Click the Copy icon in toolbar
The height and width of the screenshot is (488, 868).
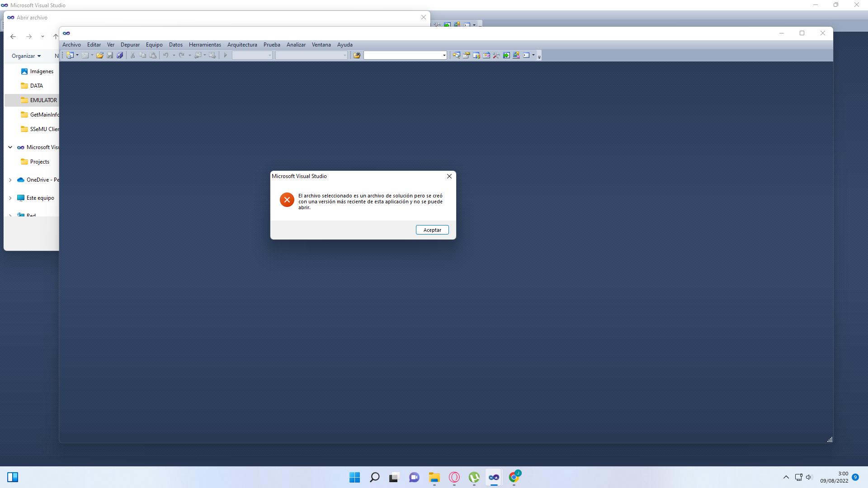point(142,55)
